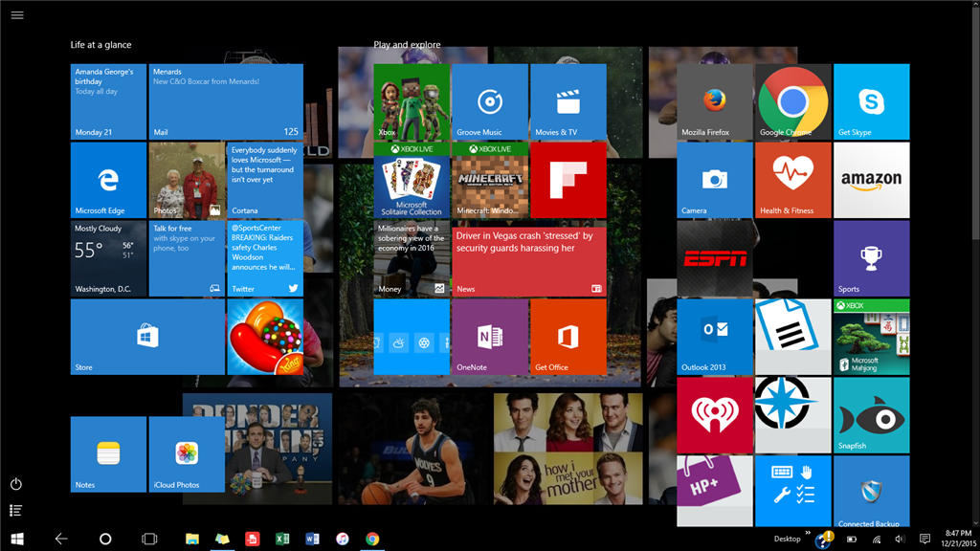Open the Amazon tile
Viewport: 980px width, 551px height.
(x=871, y=180)
